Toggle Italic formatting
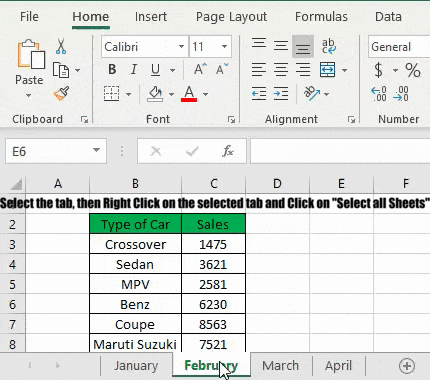The width and height of the screenshot is (430, 380). tap(134, 70)
